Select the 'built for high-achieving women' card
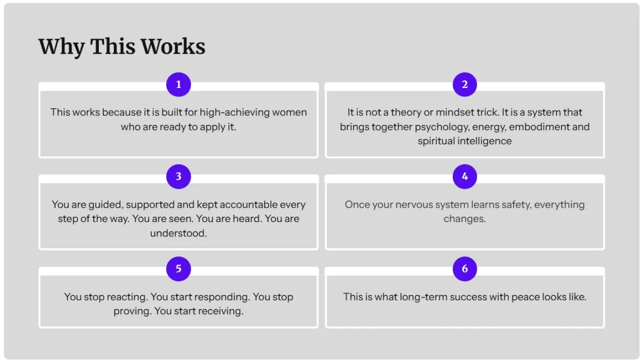 179,120
